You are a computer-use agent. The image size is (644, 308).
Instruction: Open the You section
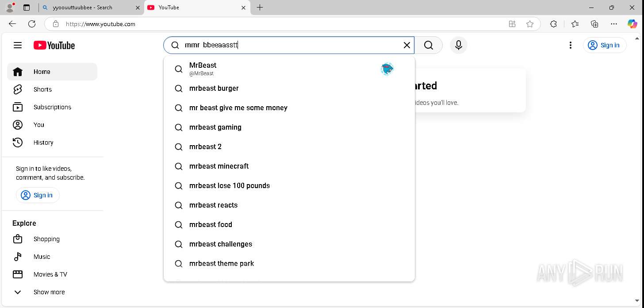pyautogui.click(x=52, y=125)
